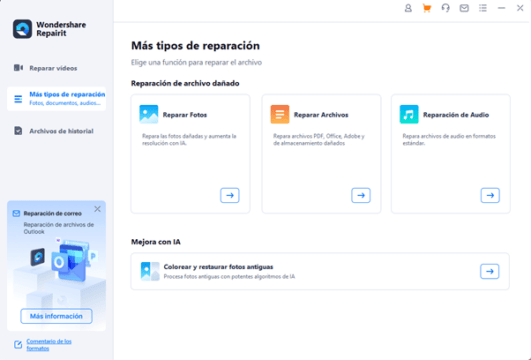Open the list menu icon in title bar

tap(483, 8)
